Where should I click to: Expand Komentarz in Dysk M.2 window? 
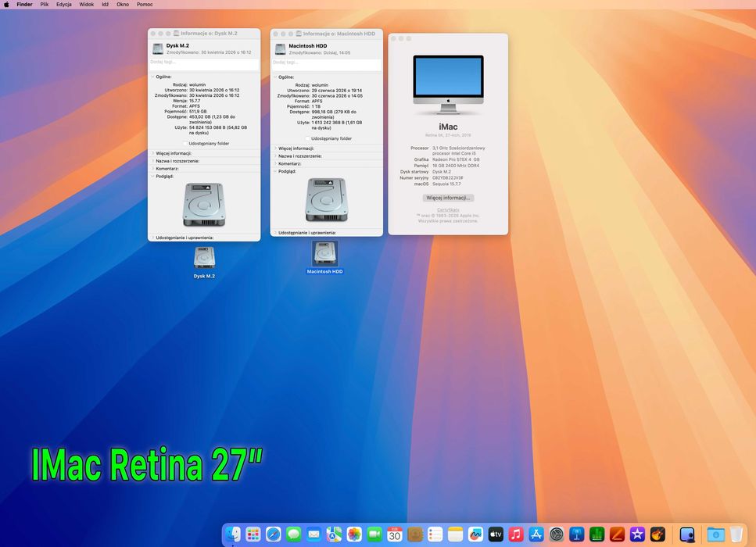pos(152,169)
